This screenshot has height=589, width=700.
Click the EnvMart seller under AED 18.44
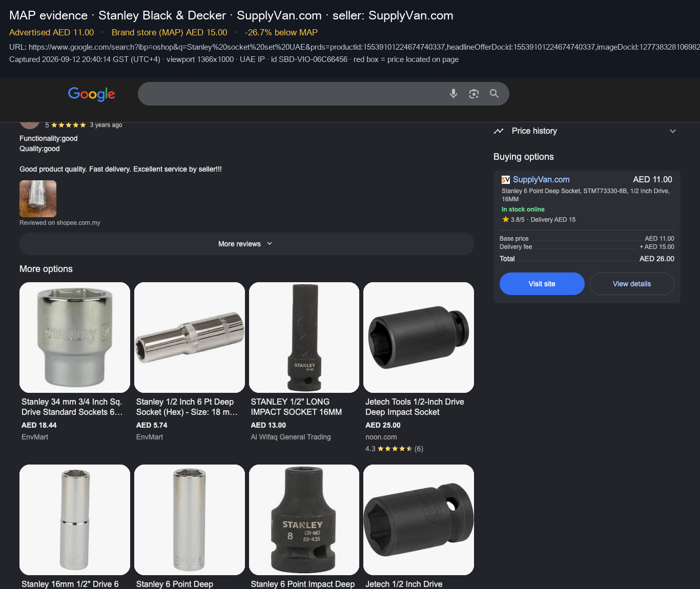click(35, 437)
